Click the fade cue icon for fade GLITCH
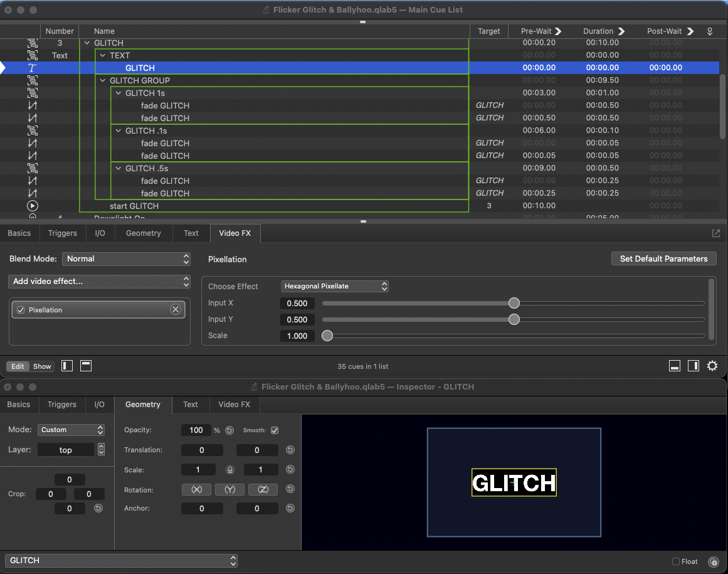 pos(32,105)
